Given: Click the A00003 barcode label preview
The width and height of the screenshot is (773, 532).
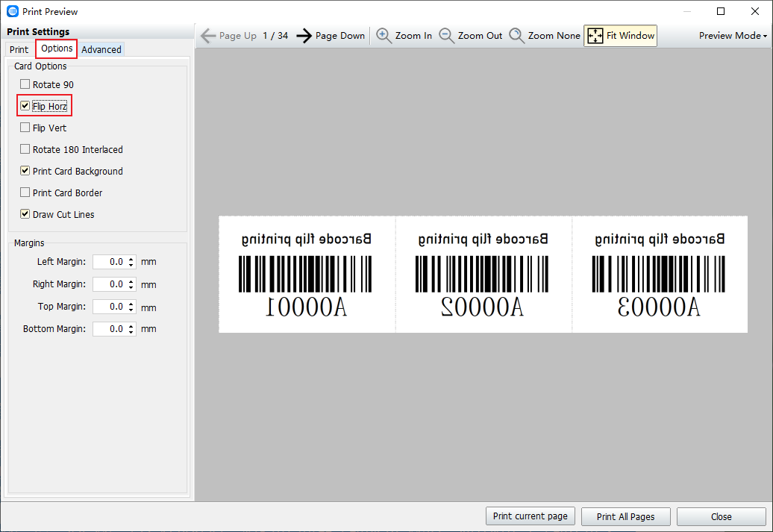Looking at the screenshot, I should point(660,274).
